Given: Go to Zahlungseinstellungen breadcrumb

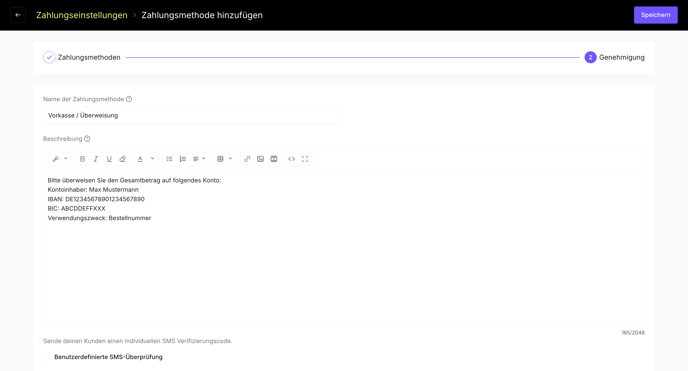Looking at the screenshot, I should tap(82, 15).
